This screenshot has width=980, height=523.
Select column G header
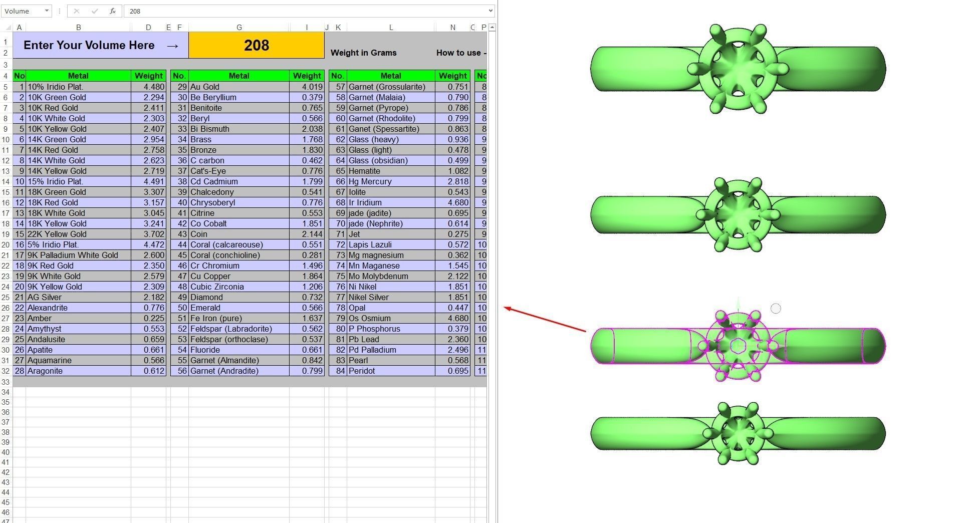pyautogui.click(x=239, y=27)
